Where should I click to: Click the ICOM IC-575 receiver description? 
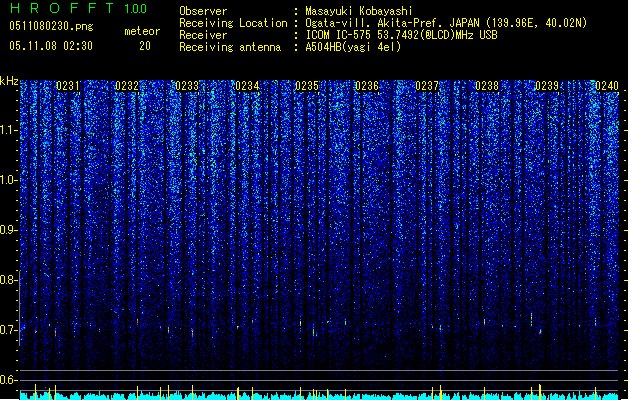[x=401, y=35]
